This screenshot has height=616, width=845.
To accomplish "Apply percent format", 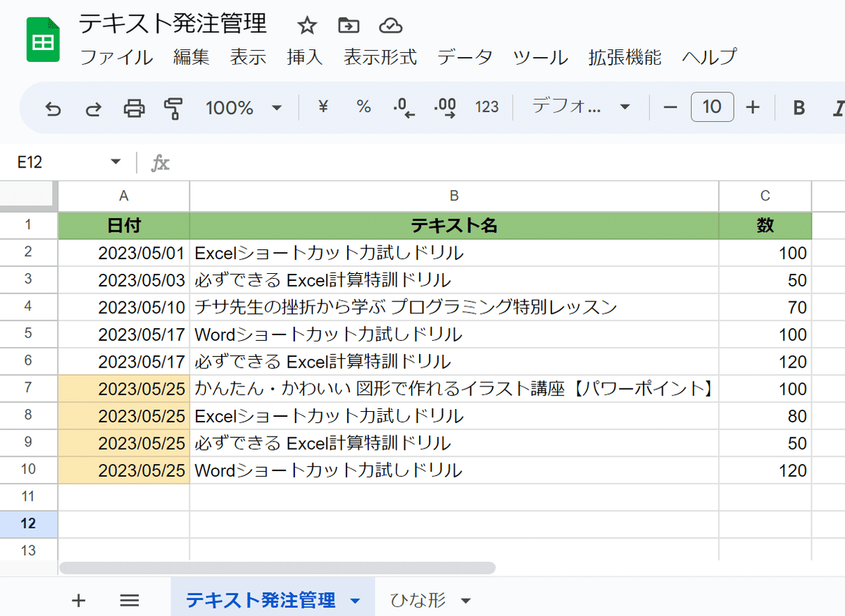I will click(363, 107).
